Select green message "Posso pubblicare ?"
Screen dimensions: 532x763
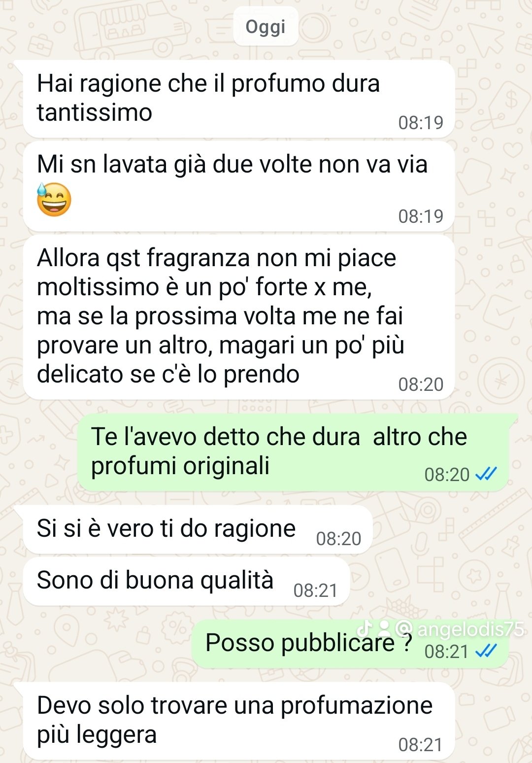[350, 644]
